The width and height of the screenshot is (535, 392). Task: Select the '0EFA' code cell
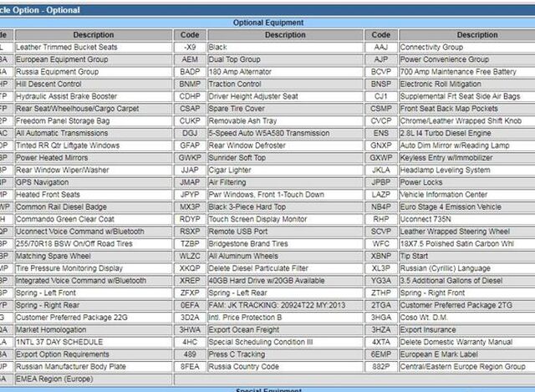[190, 305]
